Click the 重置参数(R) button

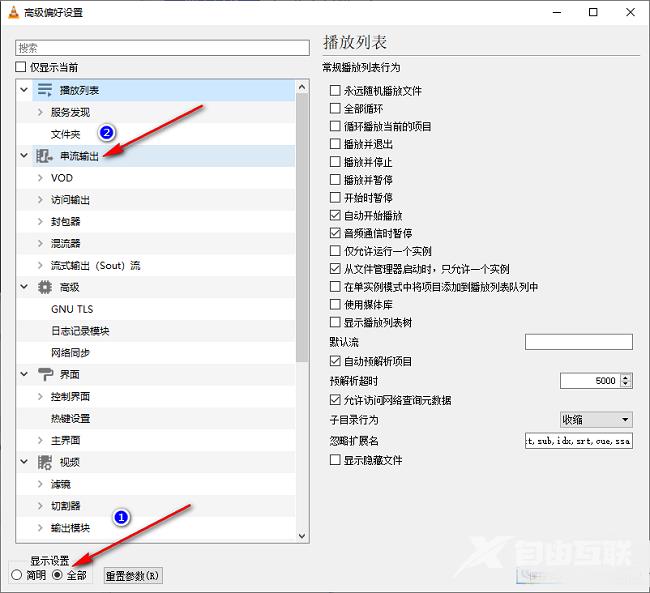click(133, 576)
